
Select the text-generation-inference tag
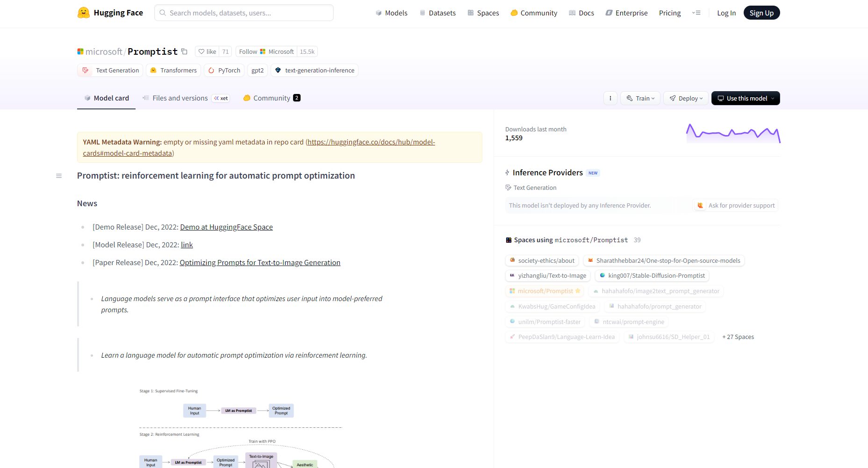pos(315,70)
